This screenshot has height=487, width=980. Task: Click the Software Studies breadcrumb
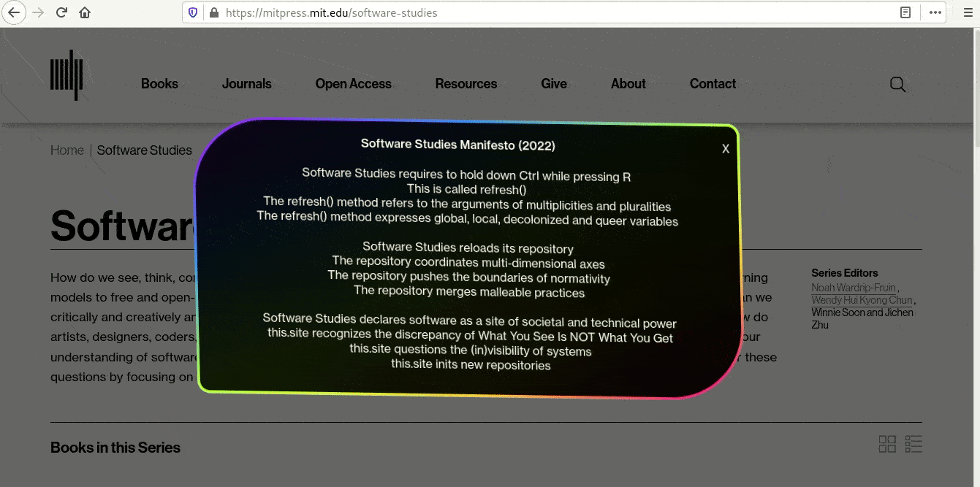coord(144,150)
